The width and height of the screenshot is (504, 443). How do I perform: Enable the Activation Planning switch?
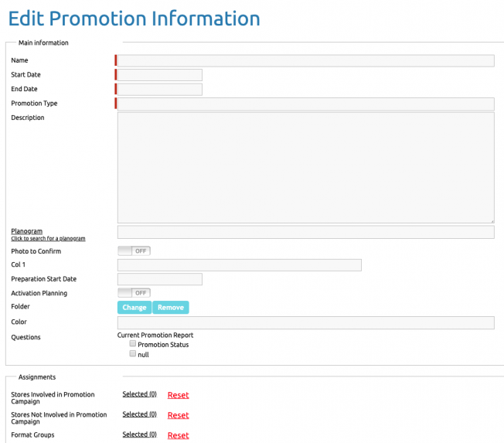134,293
